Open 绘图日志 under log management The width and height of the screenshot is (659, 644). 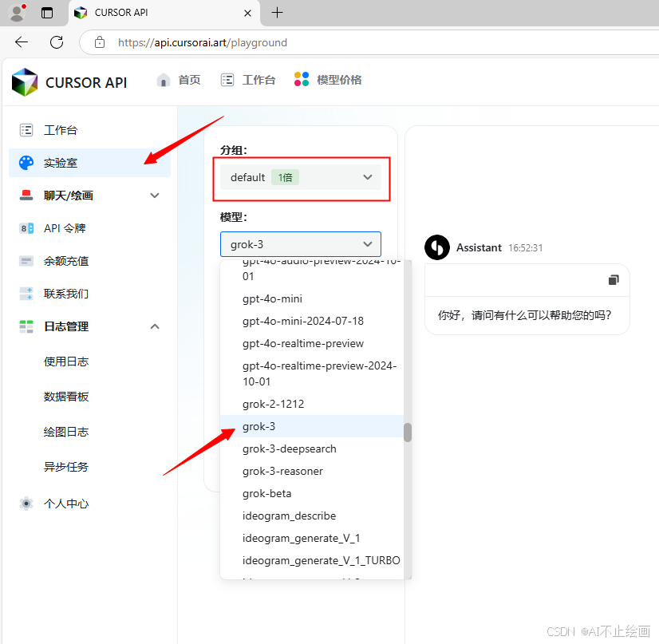click(x=66, y=432)
